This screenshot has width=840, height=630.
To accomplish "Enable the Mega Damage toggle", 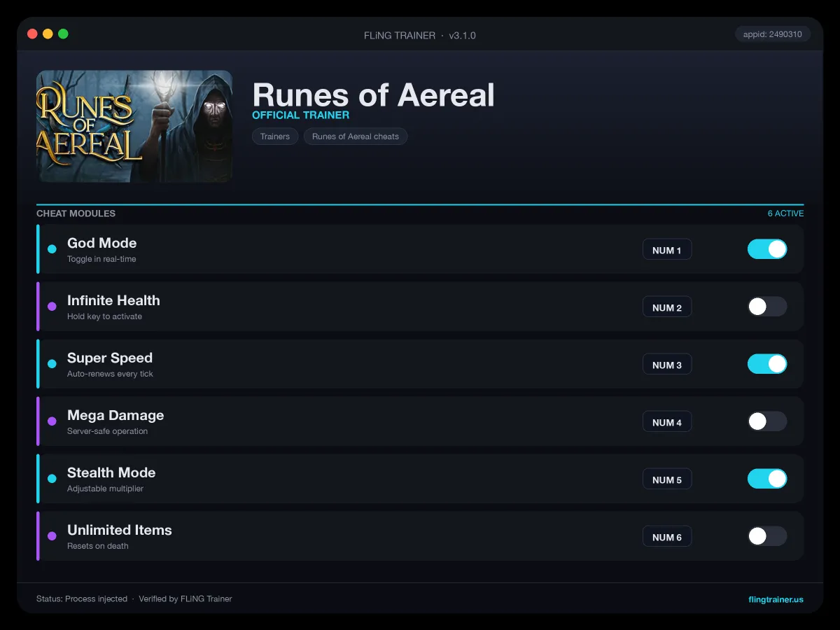I will click(x=767, y=421).
